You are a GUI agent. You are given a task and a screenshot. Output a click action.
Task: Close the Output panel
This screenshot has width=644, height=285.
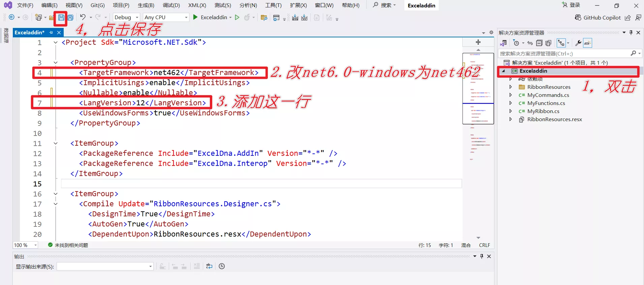point(489,256)
